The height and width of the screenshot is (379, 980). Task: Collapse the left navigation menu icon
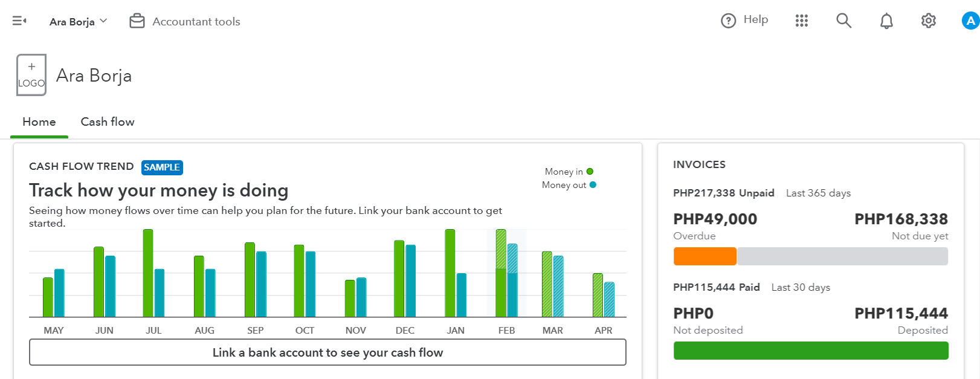[x=19, y=21]
